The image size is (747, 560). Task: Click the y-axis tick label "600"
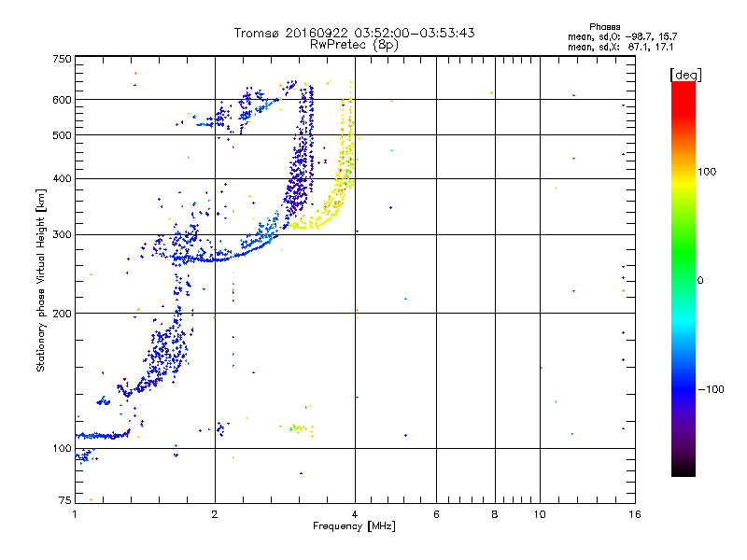tap(62, 100)
